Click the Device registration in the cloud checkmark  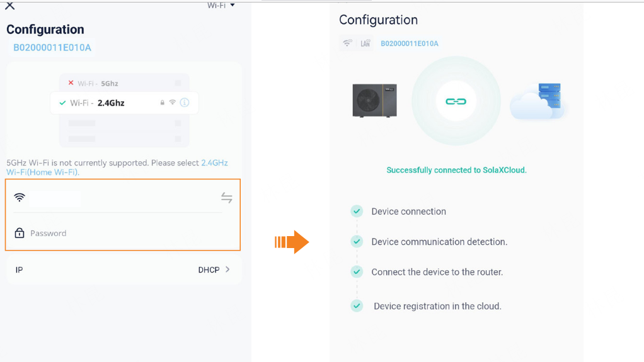357,306
